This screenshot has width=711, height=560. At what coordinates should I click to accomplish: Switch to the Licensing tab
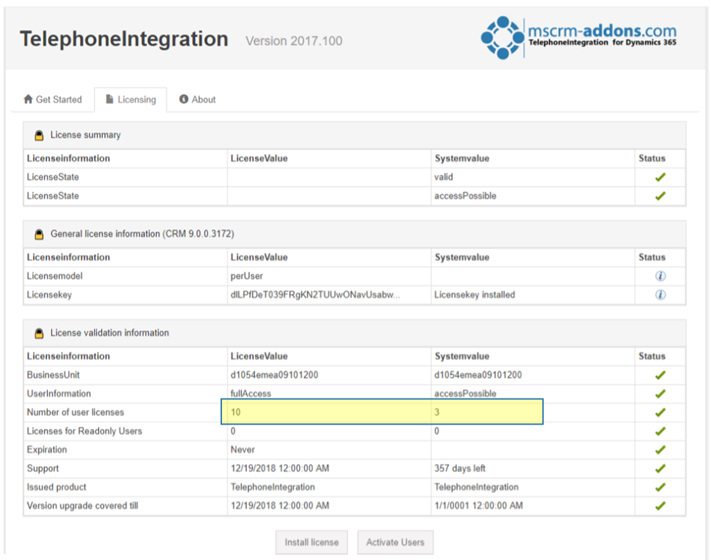tap(131, 99)
